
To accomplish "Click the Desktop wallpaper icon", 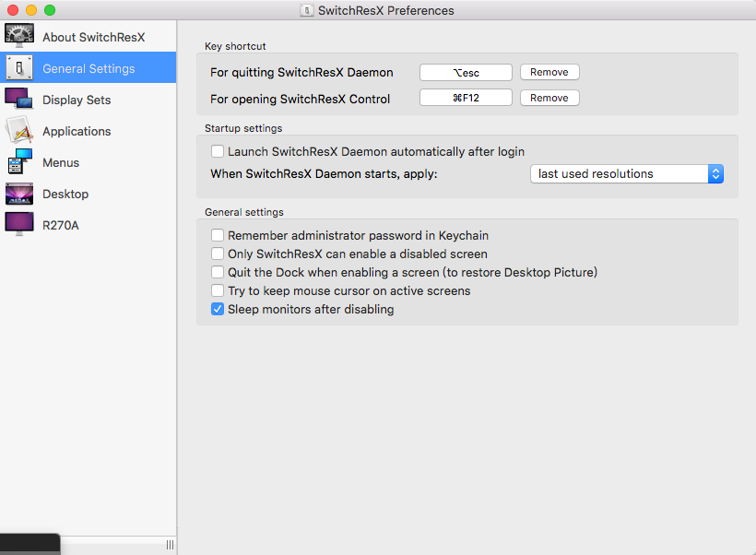I will click(x=19, y=194).
